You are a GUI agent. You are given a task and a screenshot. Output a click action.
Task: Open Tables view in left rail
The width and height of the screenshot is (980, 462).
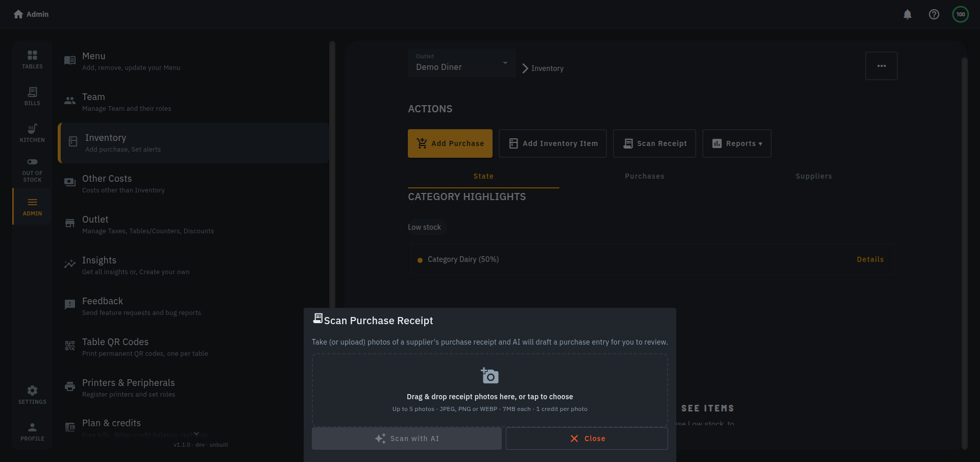tap(32, 59)
